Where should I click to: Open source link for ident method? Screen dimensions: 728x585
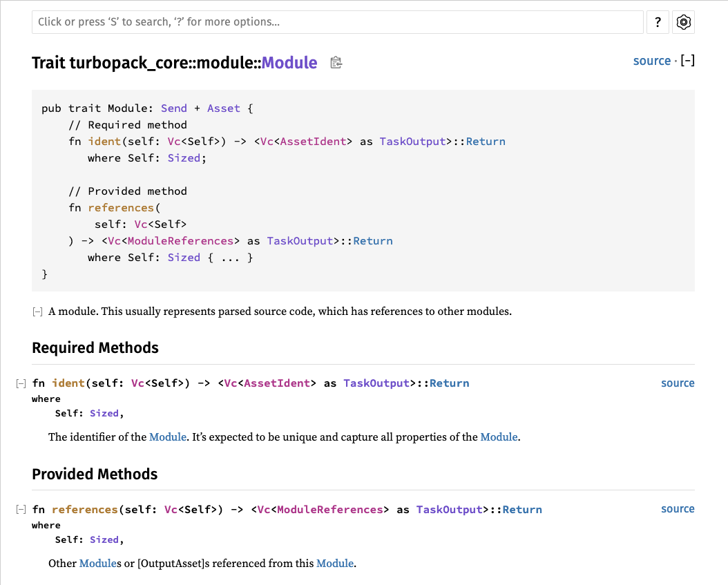pyautogui.click(x=678, y=383)
